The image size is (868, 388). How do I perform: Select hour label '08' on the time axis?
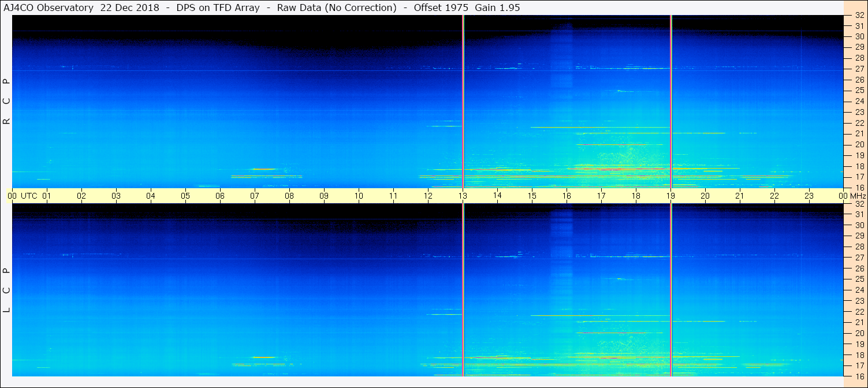pos(289,196)
